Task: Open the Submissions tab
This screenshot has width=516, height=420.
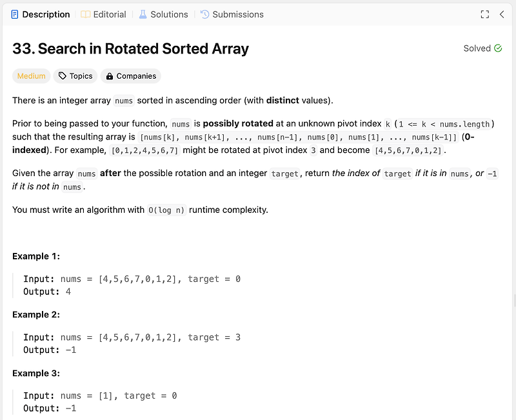Action: (232, 14)
